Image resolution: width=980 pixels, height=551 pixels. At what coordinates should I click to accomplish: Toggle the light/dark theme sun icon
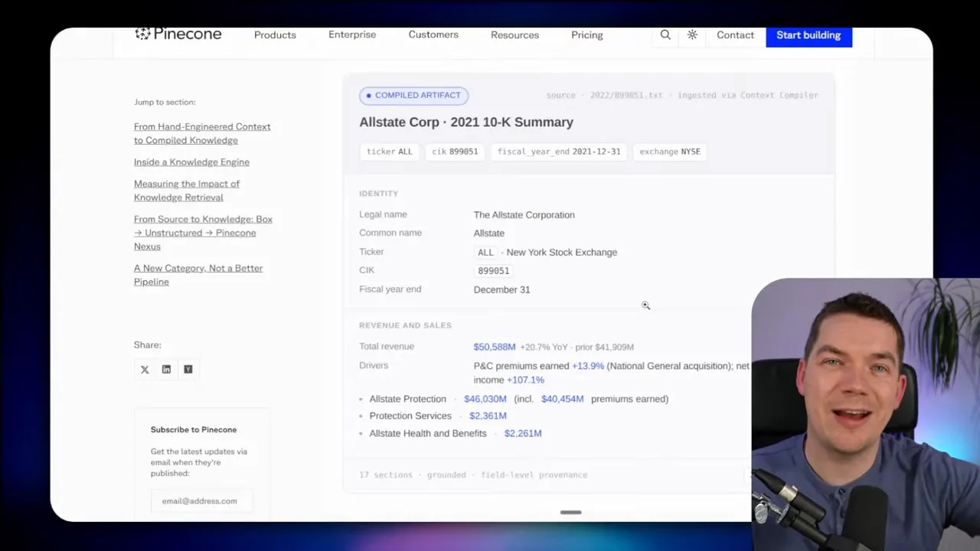point(692,34)
